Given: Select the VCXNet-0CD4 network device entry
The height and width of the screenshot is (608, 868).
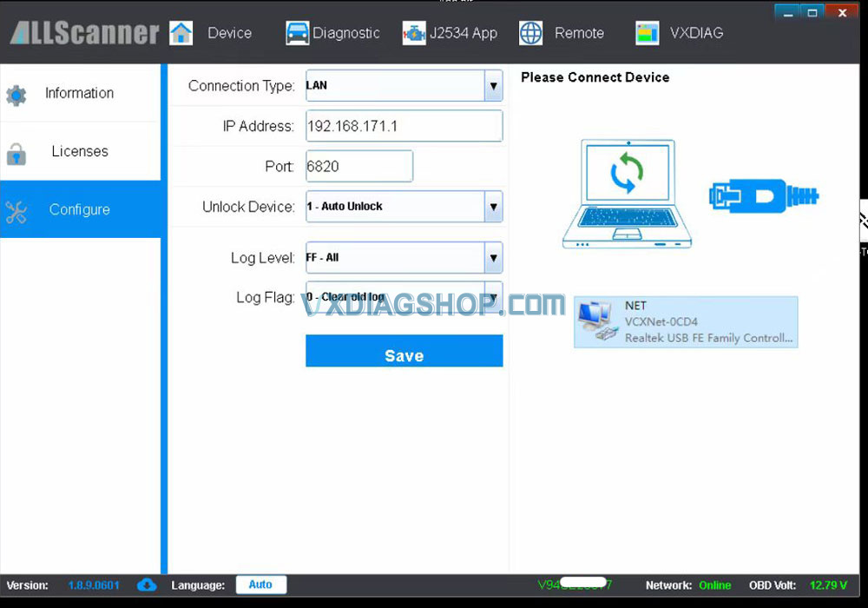Looking at the screenshot, I should coord(686,321).
